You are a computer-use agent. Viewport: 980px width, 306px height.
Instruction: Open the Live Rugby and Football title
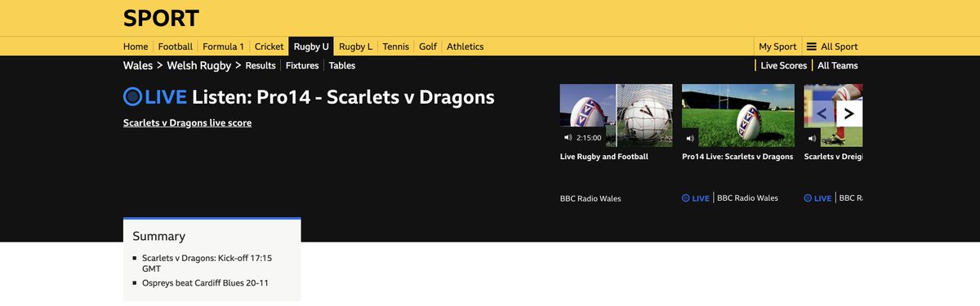tap(604, 157)
